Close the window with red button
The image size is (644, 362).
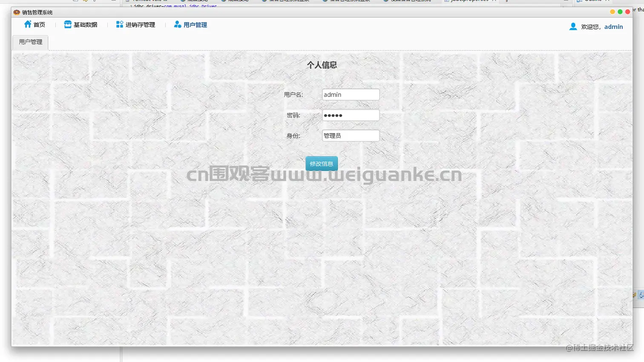[627, 12]
